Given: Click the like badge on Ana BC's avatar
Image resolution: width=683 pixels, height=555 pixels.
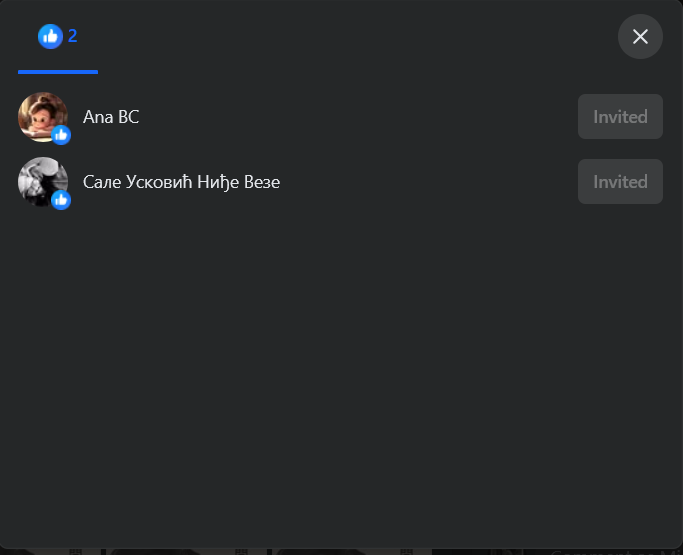Looking at the screenshot, I should point(61,135).
